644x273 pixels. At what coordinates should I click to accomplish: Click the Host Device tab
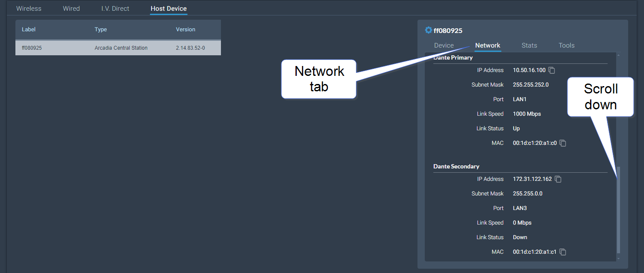[x=168, y=9]
